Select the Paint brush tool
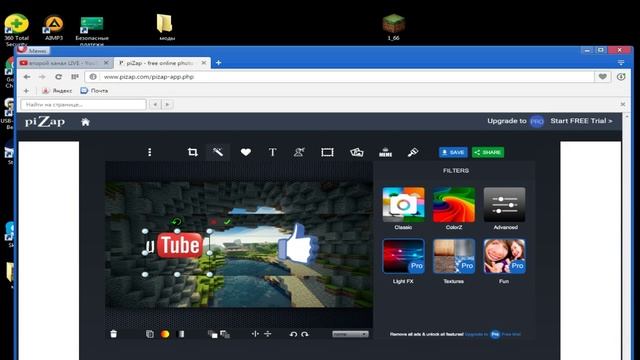The width and height of the screenshot is (640, 360). pyautogui.click(x=413, y=152)
